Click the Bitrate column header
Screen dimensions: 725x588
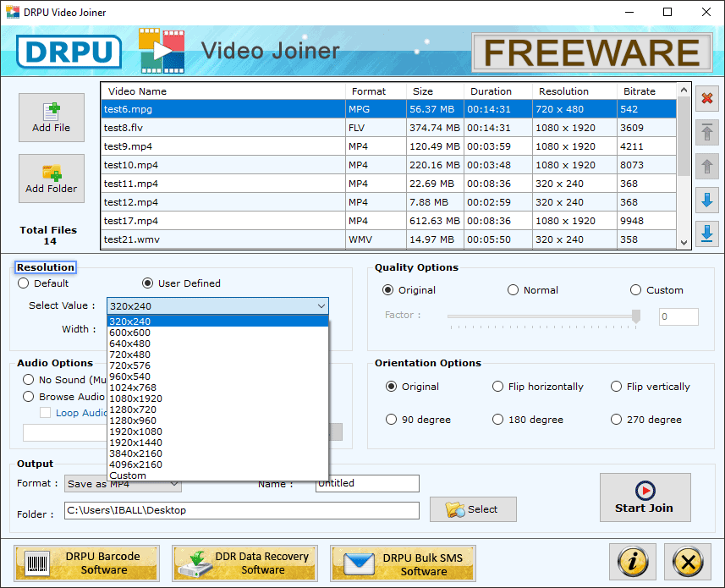[x=646, y=91]
